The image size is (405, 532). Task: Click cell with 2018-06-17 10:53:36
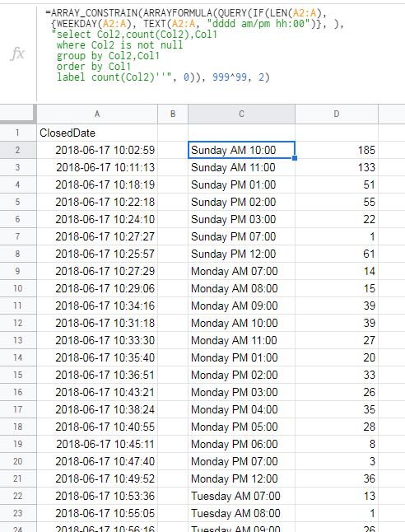click(97, 496)
